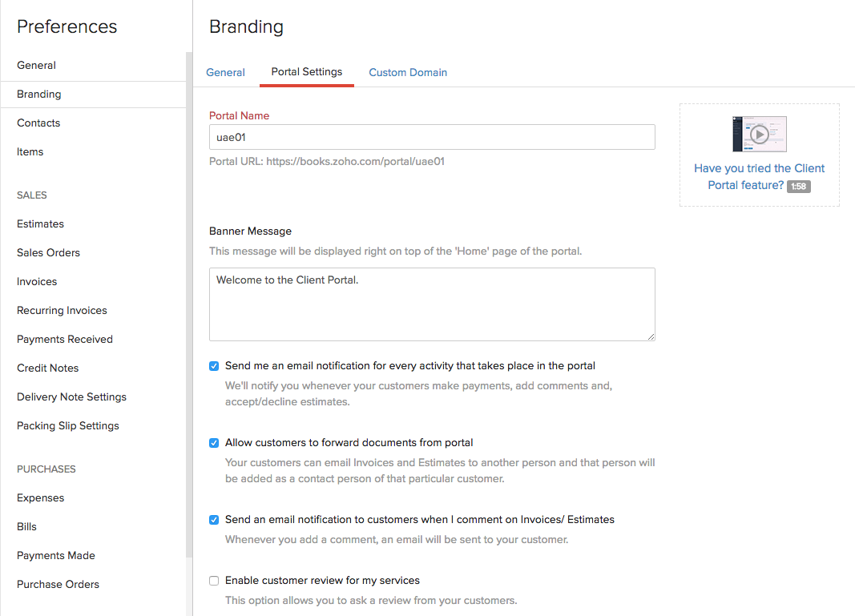Switch to the Custom Domain tab
Screen dimensions: 855x616
pyautogui.click(x=408, y=72)
